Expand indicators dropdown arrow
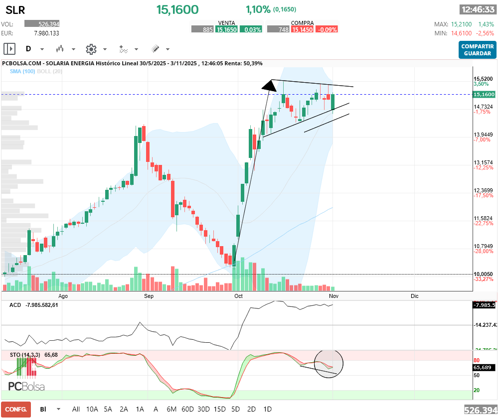Screen dimensions: 504x420 tap(136, 49)
